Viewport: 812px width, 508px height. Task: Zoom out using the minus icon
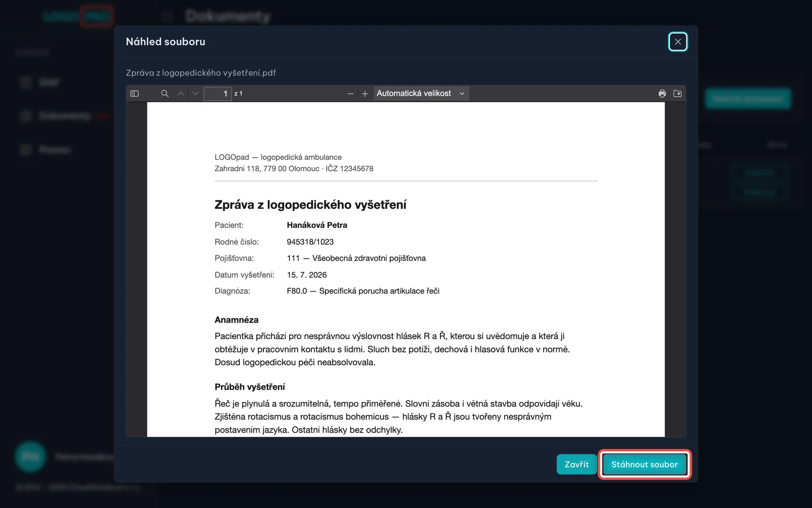350,93
